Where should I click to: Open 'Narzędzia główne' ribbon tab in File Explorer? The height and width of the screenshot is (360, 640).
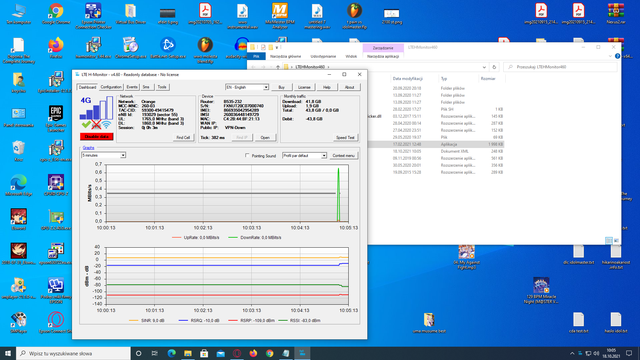tap(285, 56)
